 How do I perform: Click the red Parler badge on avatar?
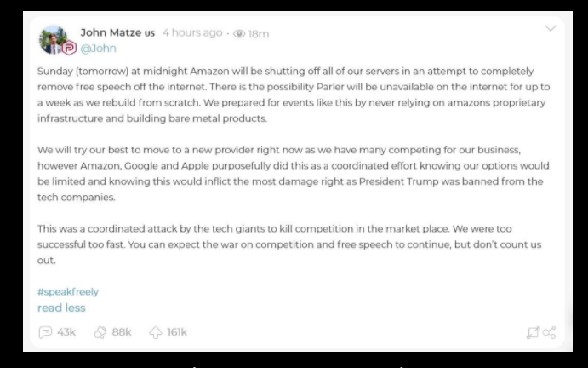[69, 48]
